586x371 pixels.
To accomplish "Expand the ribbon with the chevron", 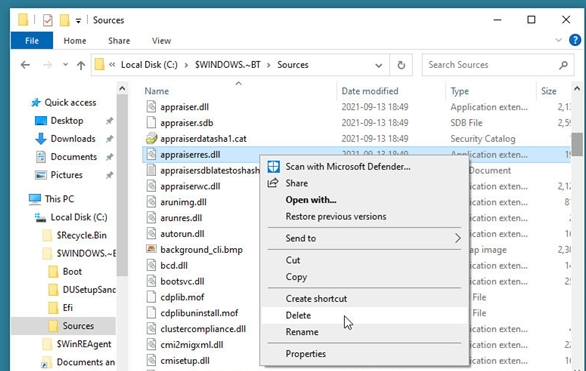I will click(558, 40).
